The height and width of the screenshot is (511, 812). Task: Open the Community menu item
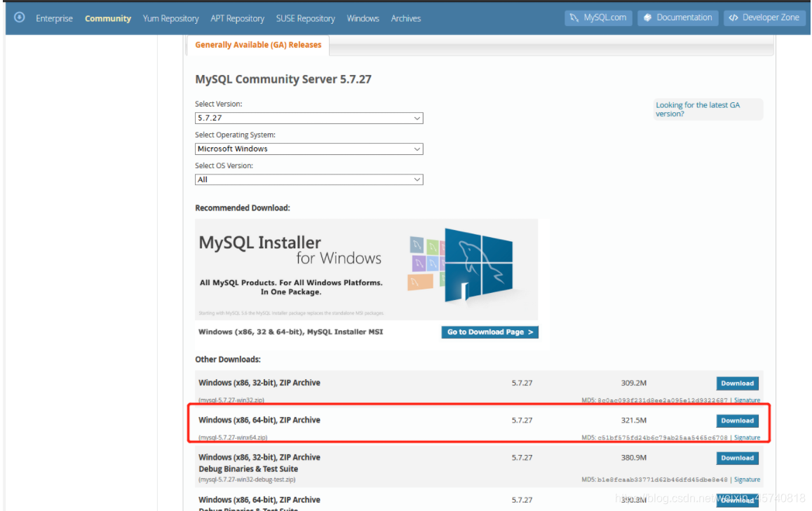(x=108, y=18)
